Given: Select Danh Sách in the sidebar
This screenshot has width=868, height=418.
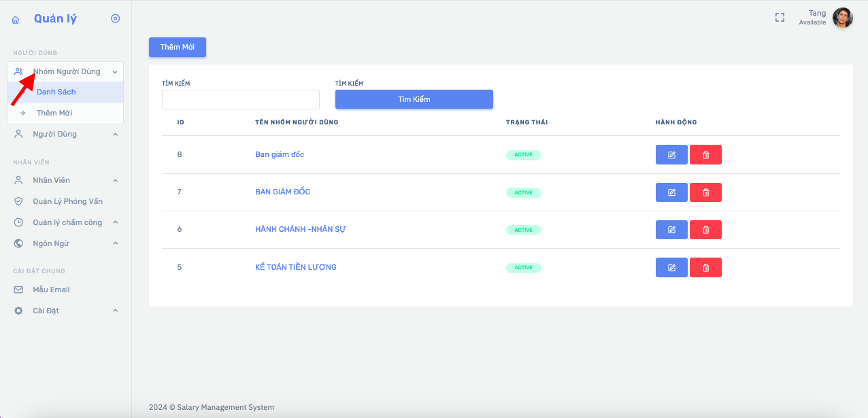Looking at the screenshot, I should (56, 92).
